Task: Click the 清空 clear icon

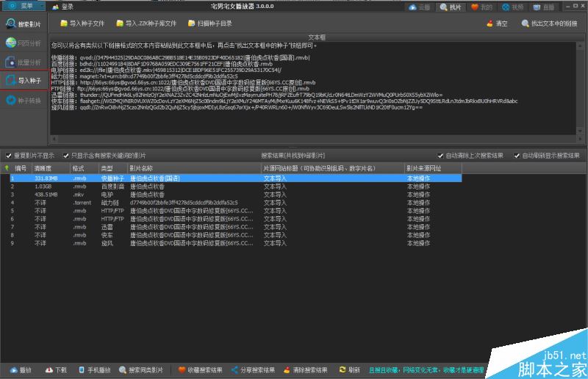Action: click(490, 24)
